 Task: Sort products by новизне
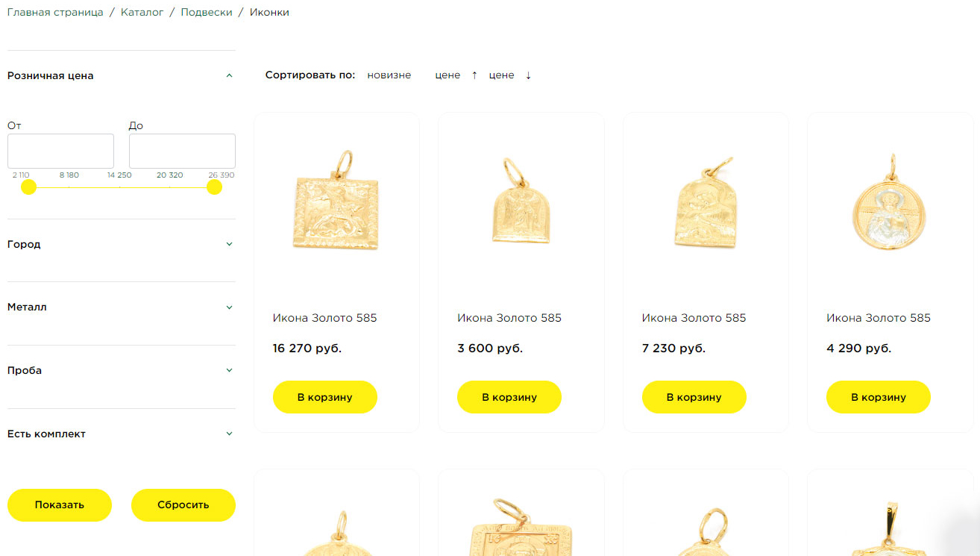point(389,75)
